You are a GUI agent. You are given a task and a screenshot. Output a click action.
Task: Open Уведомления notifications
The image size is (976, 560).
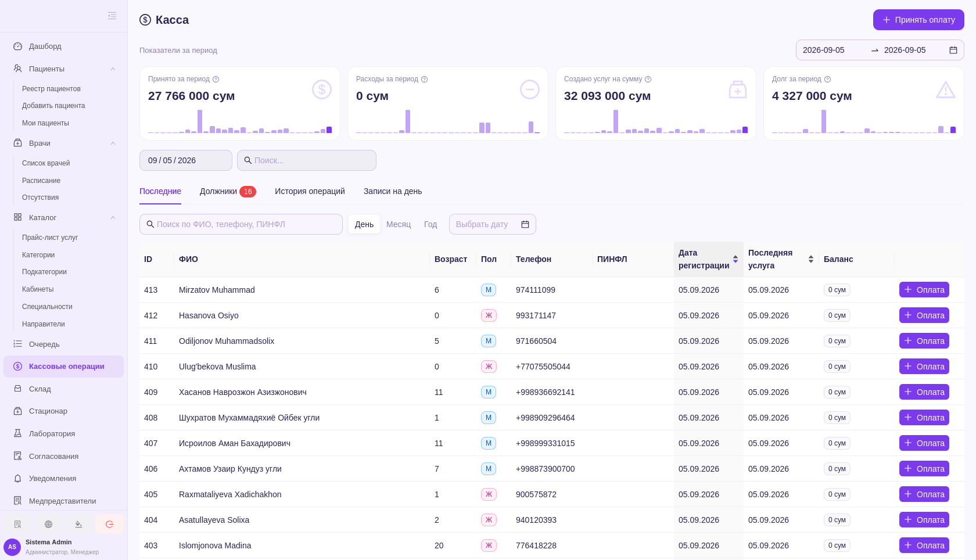point(64,478)
